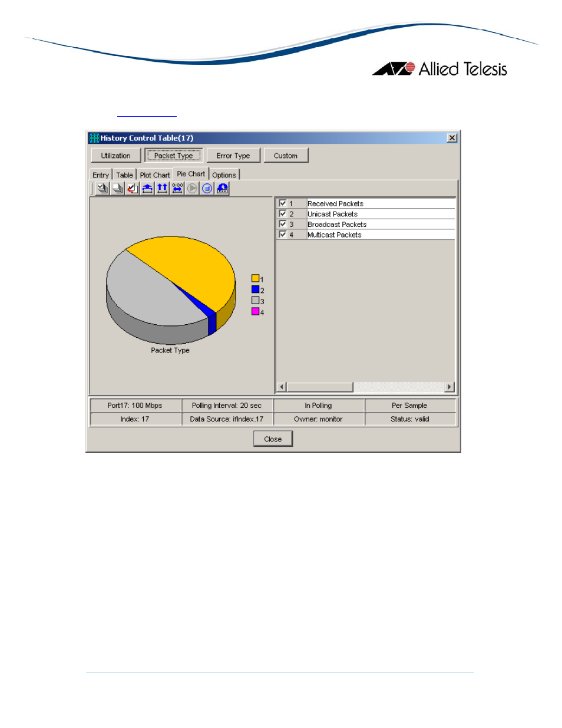
Task: Click the In Polling status cell
Action: click(319, 406)
